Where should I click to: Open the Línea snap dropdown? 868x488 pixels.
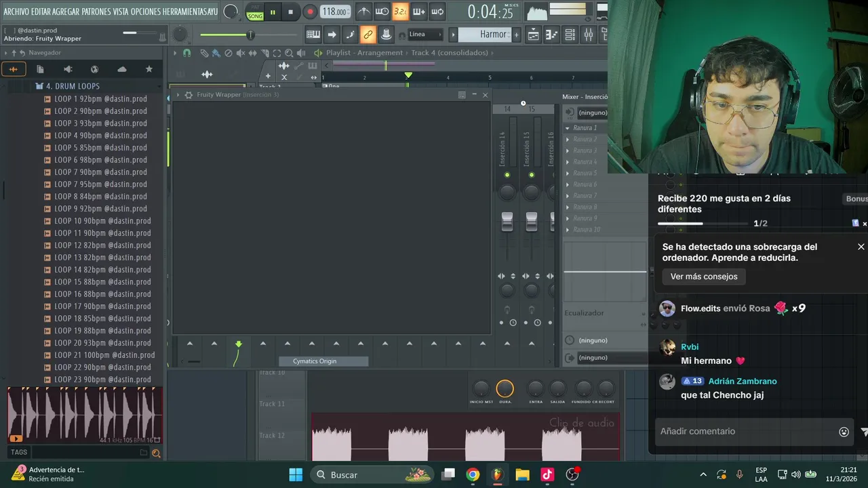(425, 34)
